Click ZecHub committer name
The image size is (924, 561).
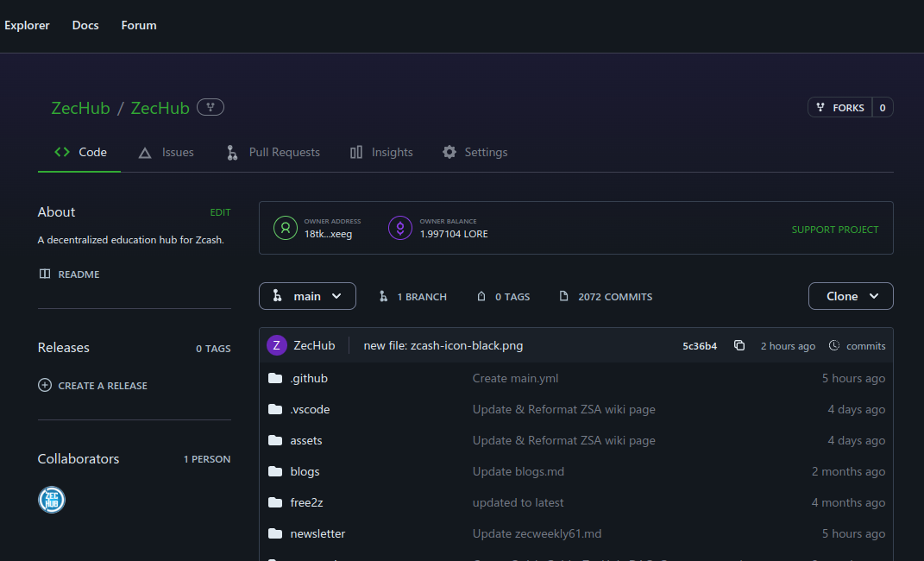click(x=314, y=345)
